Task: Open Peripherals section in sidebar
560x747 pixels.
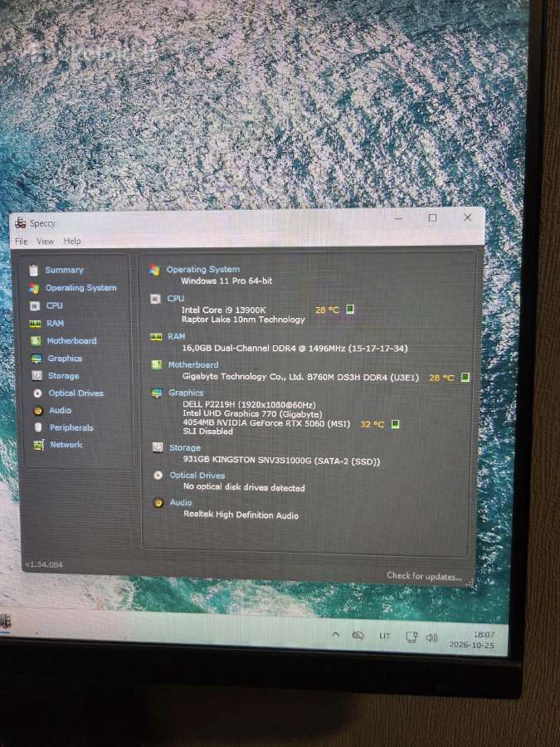Action: click(71, 427)
